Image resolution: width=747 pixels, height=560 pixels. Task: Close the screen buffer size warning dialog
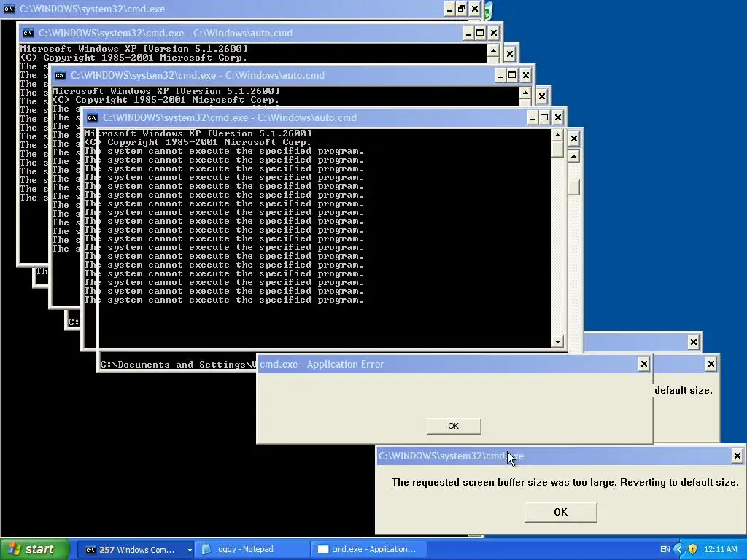[x=737, y=456]
